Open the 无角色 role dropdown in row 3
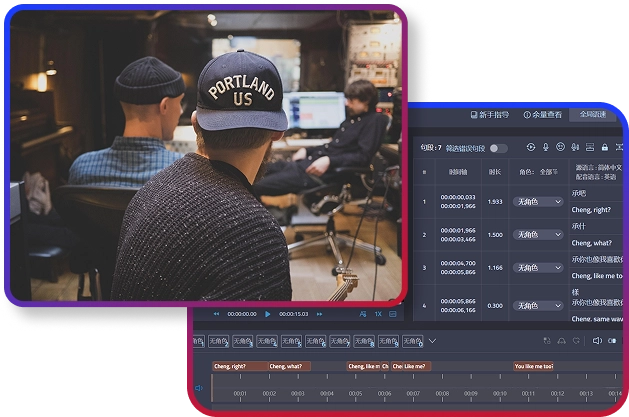This screenshot has width=629, height=417. point(539,268)
